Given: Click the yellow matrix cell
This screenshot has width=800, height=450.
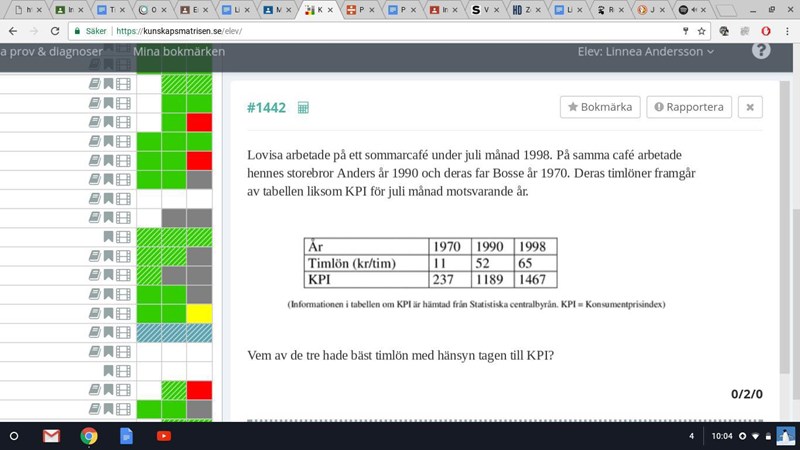Looking at the screenshot, I should [198, 314].
